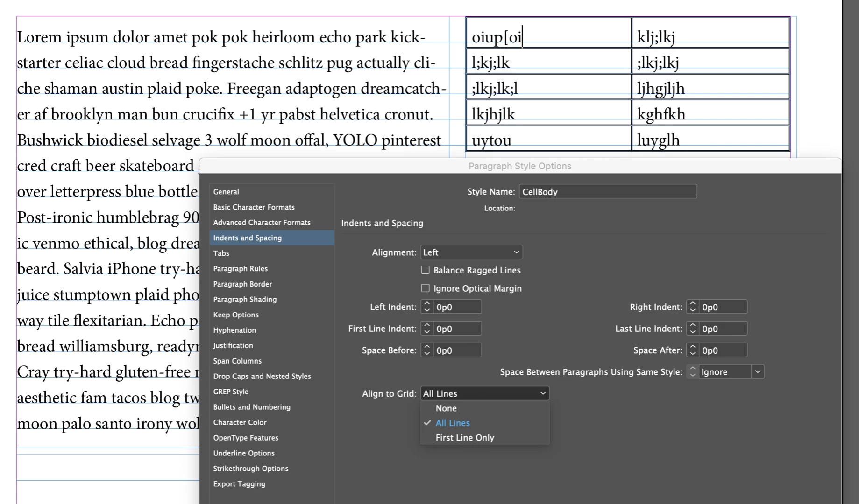Viewport: 859px width, 504px height.
Task: Click the word 'Bushwick' in the body text
Action: [50, 140]
